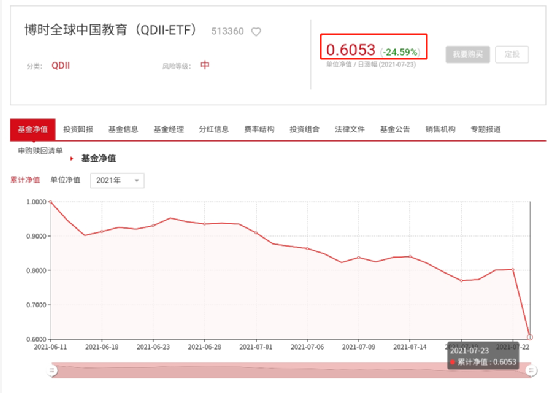Open the 投资回报 tab
This screenshot has height=393, width=553.
78,129
